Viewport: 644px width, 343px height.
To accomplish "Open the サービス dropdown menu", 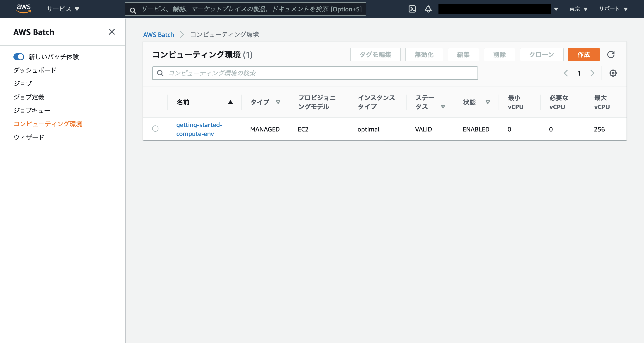I will (x=63, y=9).
